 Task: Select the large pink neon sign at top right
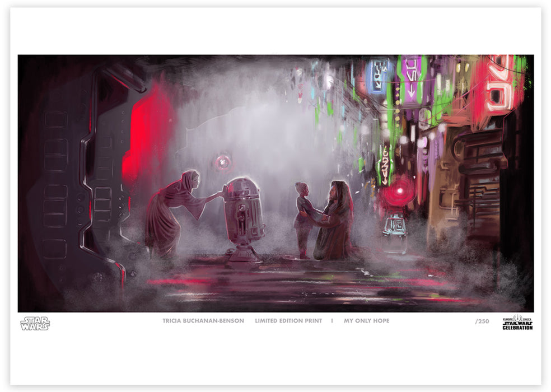496,83
